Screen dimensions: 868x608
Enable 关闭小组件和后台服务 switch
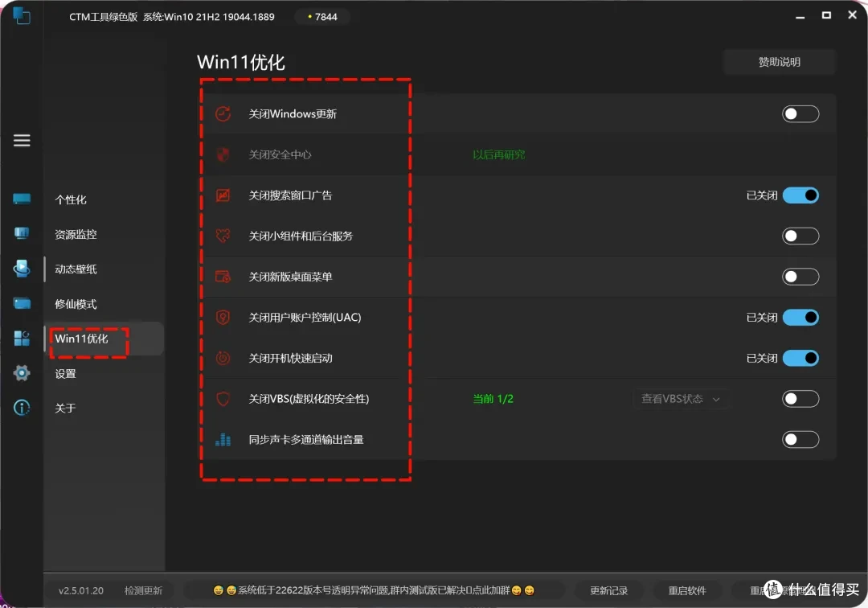click(800, 236)
